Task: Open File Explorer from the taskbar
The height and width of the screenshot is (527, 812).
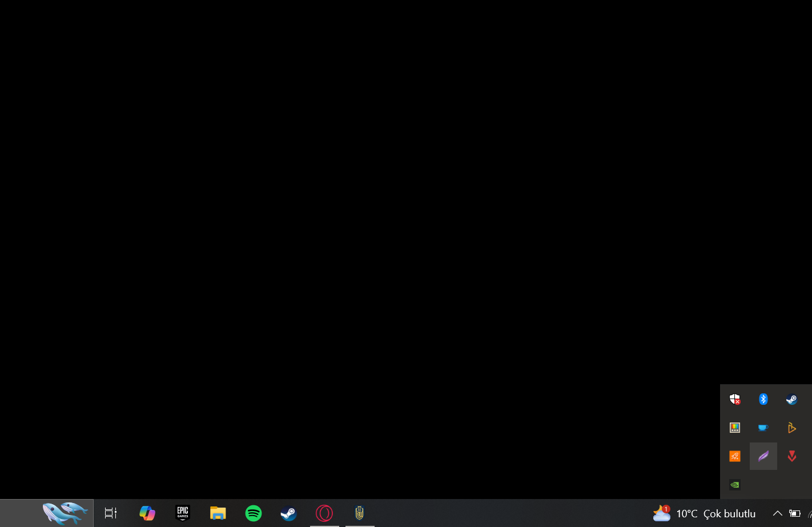Action: pos(218,513)
